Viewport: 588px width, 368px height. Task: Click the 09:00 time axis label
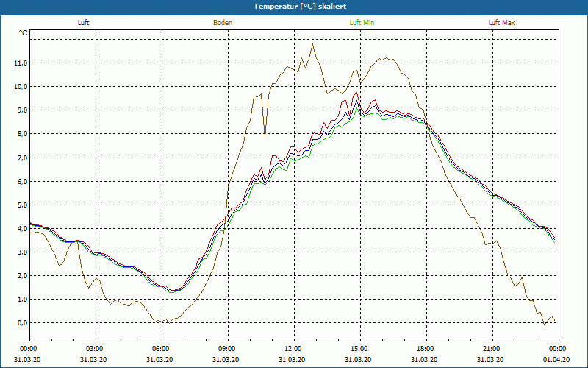(226, 349)
